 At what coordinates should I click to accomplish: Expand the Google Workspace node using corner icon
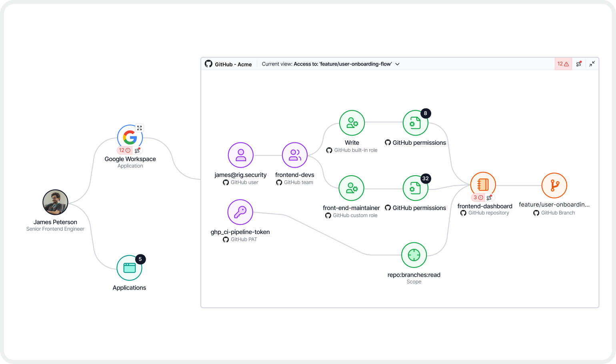point(140,128)
